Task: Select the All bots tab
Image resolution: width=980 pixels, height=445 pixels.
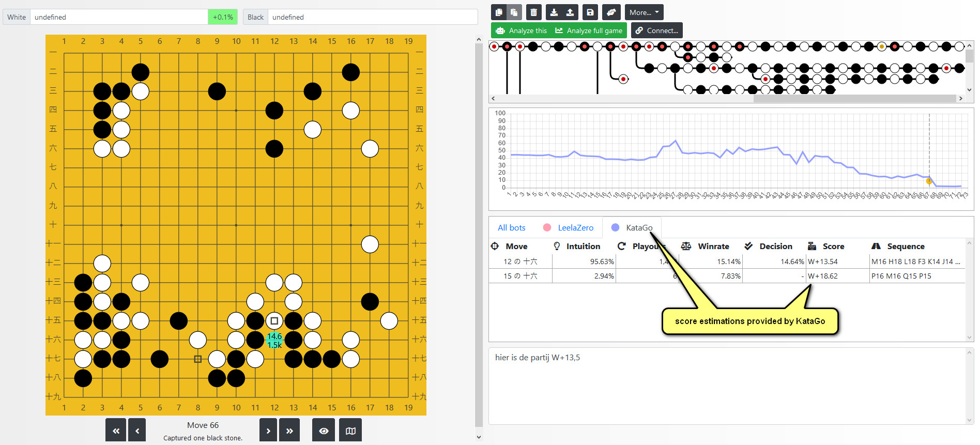Action: coord(511,227)
